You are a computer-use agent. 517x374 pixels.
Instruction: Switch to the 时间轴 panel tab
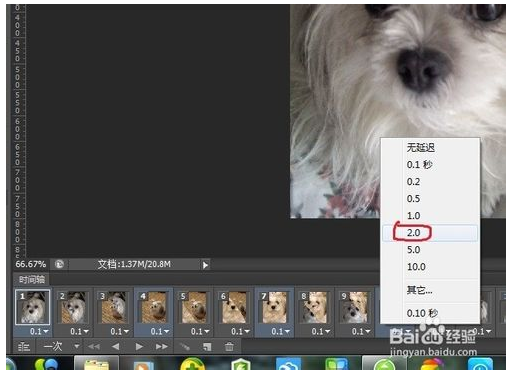coord(32,279)
